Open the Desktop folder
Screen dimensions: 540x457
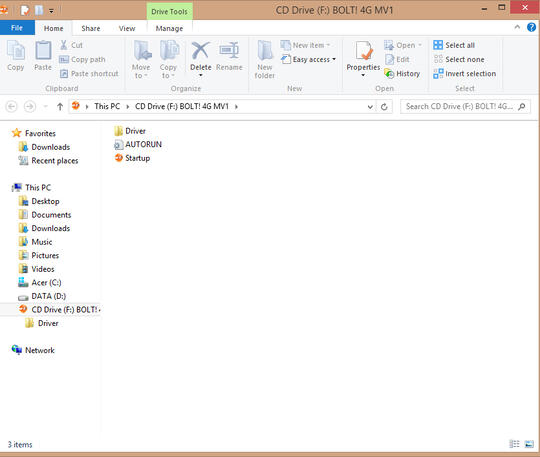[39, 201]
